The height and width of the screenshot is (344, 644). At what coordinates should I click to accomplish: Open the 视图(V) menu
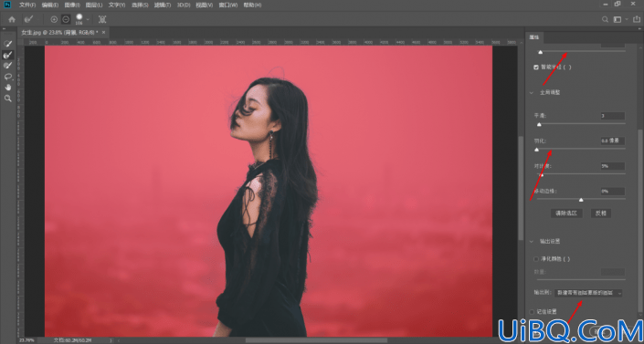tap(204, 5)
